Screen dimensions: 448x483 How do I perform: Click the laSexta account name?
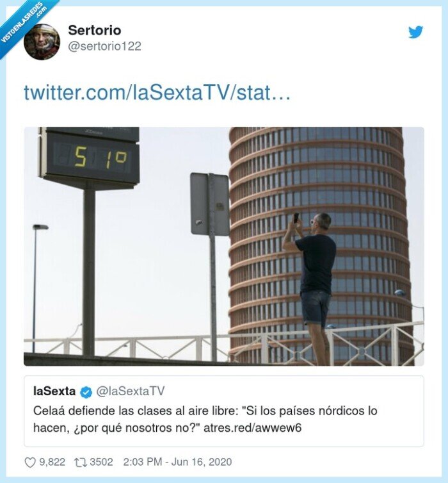tap(54, 391)
